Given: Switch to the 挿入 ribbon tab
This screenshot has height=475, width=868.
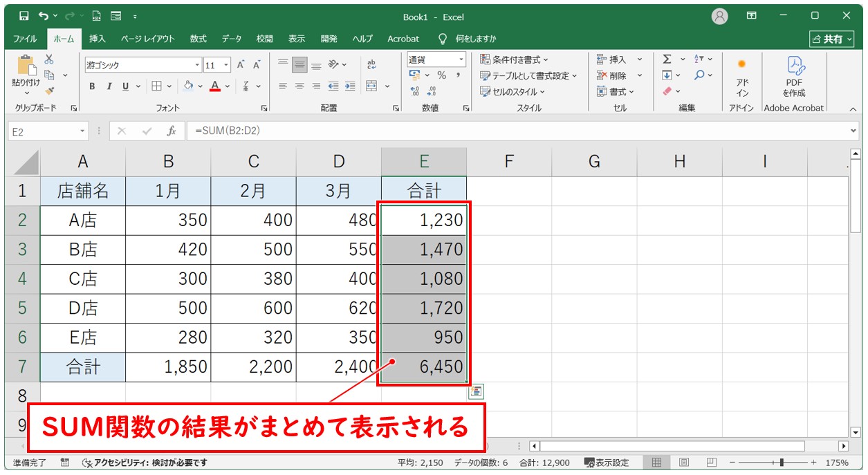Looking at the screenshot, I should coord(98,39).
